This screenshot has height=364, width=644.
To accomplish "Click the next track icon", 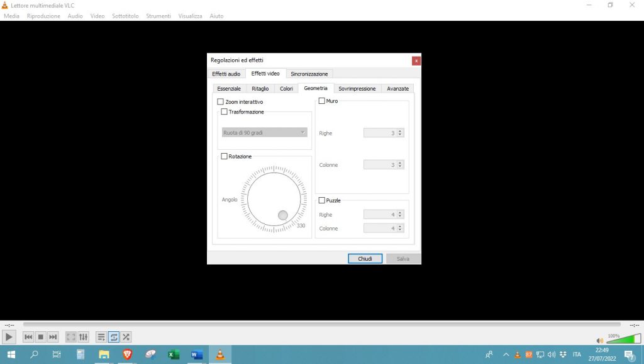I will pyautogui.click(x=53, y=338).
